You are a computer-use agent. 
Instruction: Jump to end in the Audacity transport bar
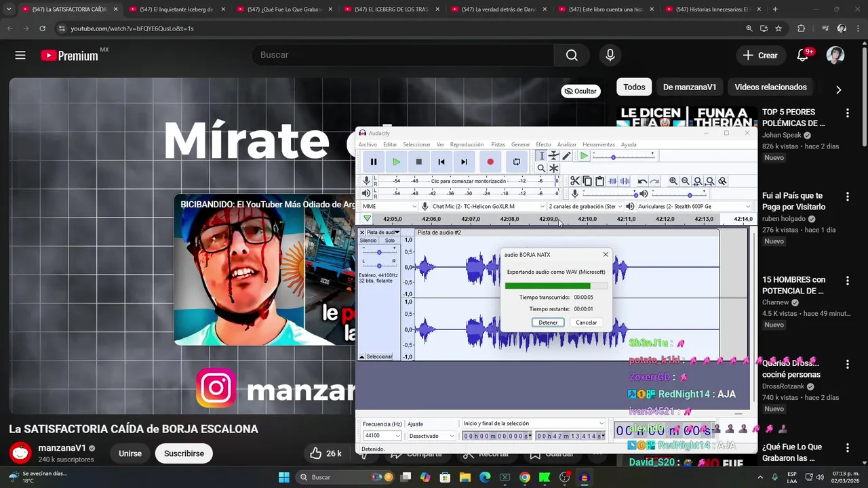coord(464,162)
